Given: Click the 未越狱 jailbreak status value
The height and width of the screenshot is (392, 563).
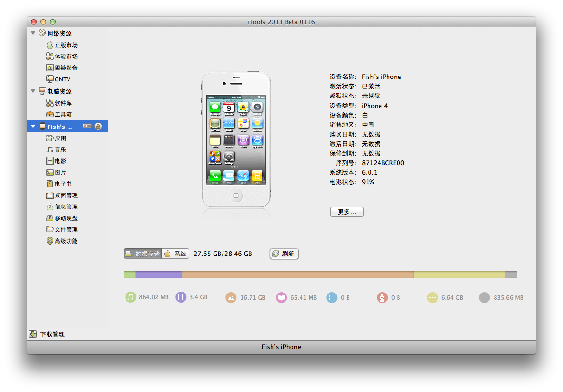Looking at the screenshot, I should (x=371, y=96).
